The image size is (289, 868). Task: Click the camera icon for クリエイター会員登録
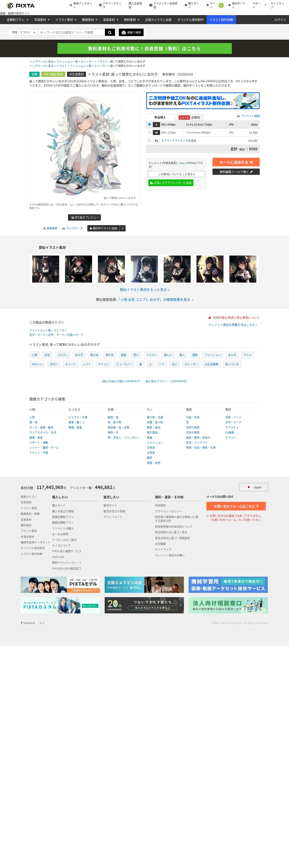point(151,5)
